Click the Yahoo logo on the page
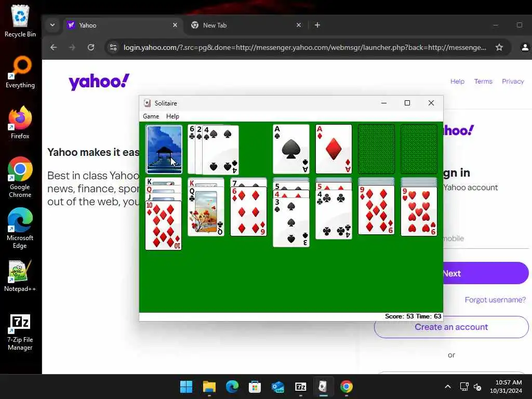Image resolution: width=532 pixels, height=399 pixels. coord(99,82)
